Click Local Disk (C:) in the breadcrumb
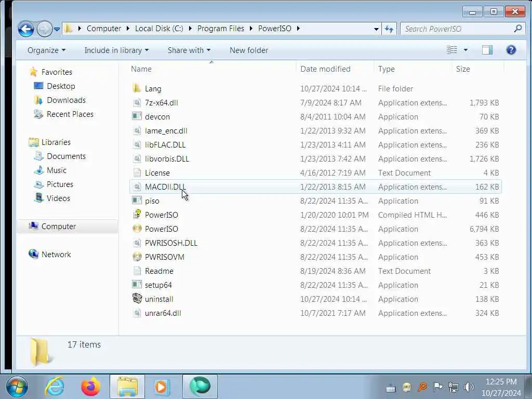 pyautogui.click(x=159, y=29)
